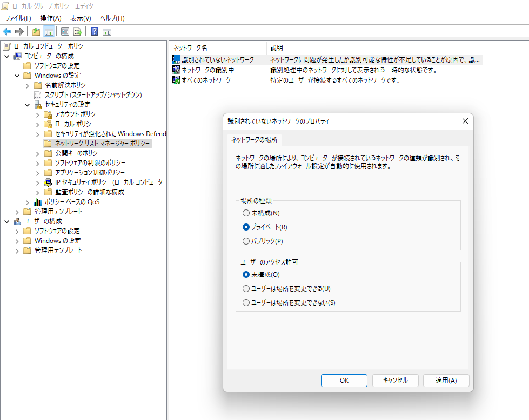The width and height of the screenshot is (529, 420).
Task: Select the ネットワークの識別中 row text
Action: point(208,70)
